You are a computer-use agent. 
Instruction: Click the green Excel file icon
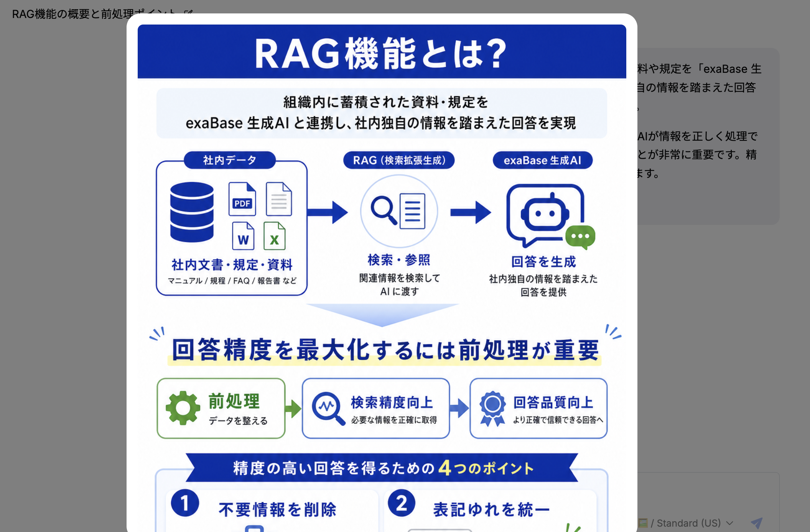[275, 236]
